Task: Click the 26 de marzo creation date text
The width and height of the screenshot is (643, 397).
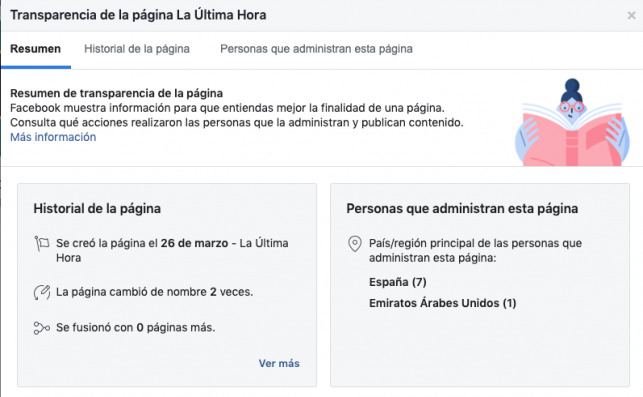Action: coord(194,243)
